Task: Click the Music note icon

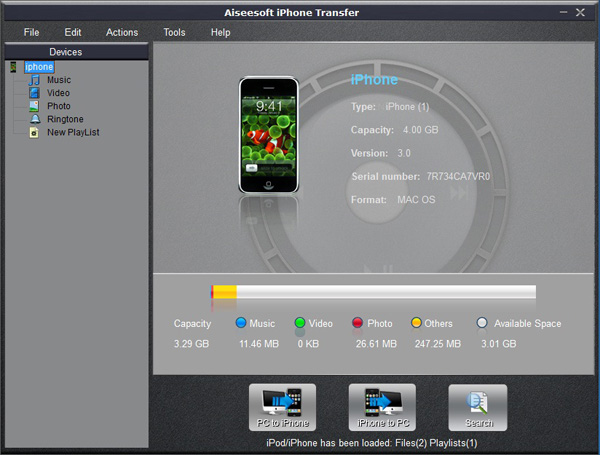Action: (34, 80)
